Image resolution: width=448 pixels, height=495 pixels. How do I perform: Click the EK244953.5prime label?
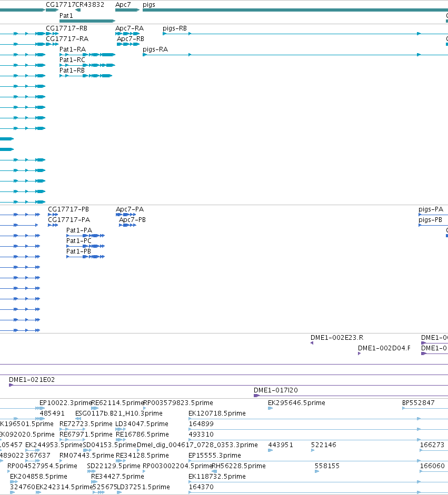pyautogui.click(x=54, y=445)
